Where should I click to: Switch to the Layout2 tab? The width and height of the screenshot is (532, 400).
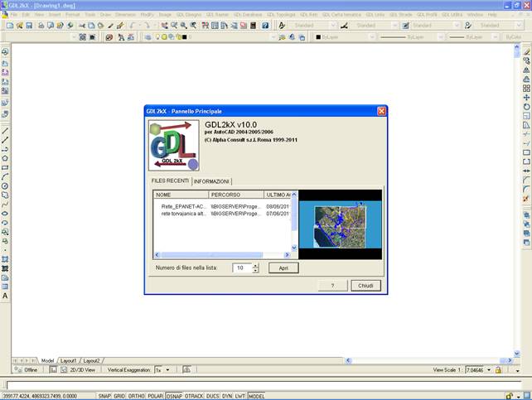click(x=91, y=361)
